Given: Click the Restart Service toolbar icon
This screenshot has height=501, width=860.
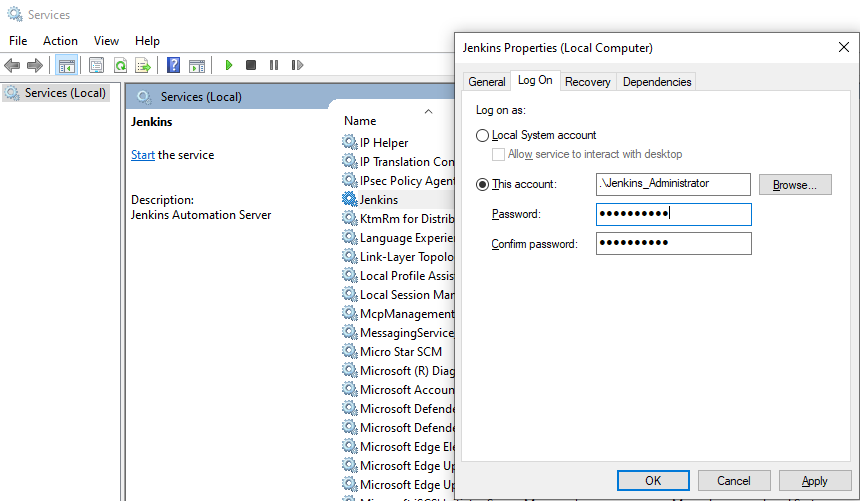Looking at the screenshot, I should pos(297,65).
